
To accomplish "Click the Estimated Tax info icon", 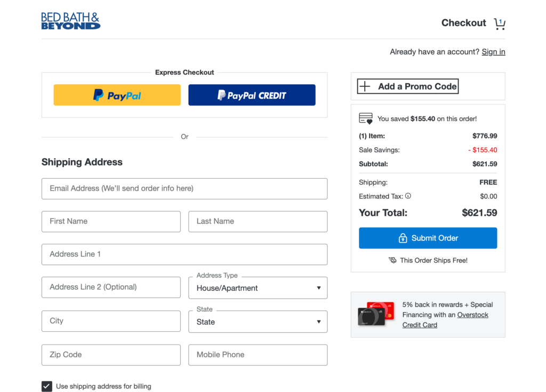I will pyautogui.click(x=408, y=196).
